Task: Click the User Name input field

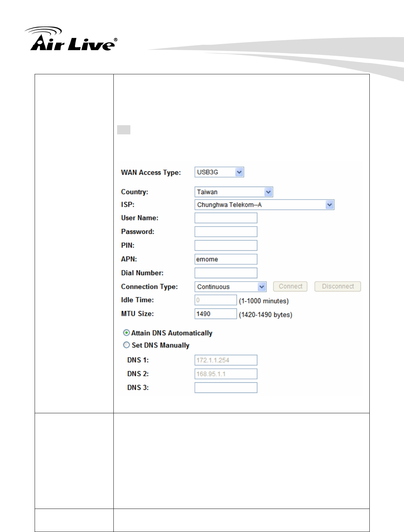Action: [x=226, y=218]
